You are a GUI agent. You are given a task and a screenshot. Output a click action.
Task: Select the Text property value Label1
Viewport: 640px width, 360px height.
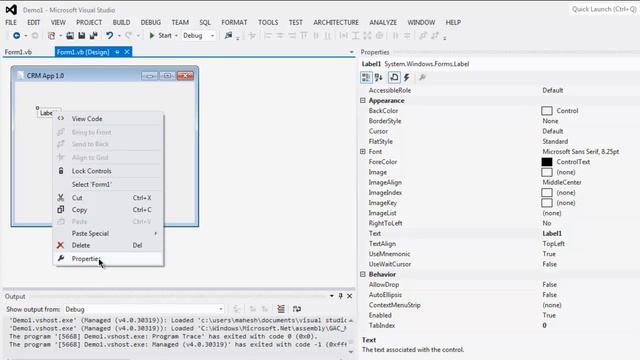[x=552, y=233]
